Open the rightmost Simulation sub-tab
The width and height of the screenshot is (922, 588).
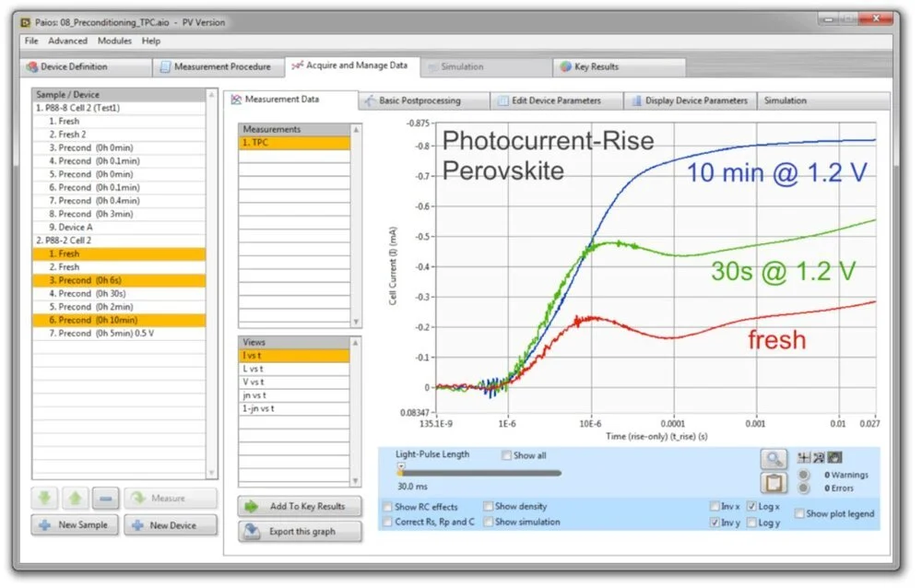[x=823, y=100]
